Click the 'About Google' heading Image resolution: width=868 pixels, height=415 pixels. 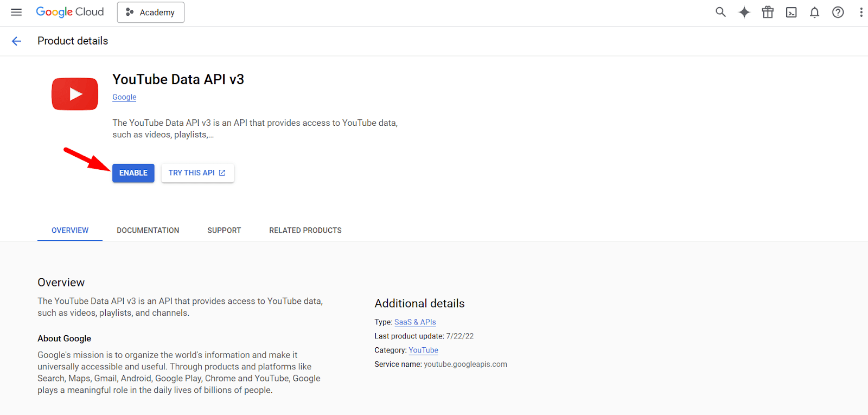pos(64,339)
